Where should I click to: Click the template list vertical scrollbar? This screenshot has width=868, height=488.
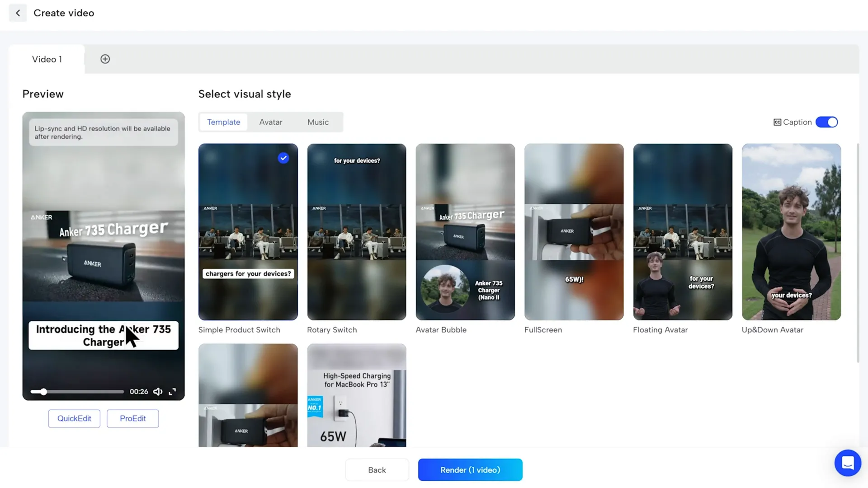(858, 253)
